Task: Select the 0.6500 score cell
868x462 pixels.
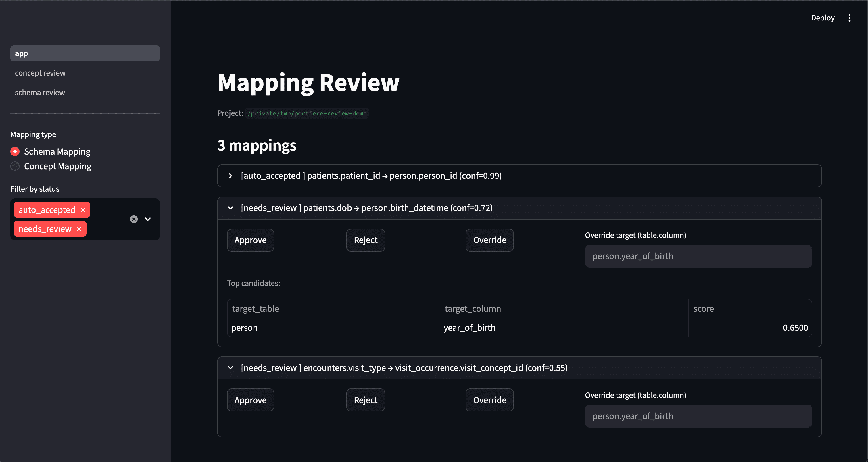Action: [x=750, y=328]
